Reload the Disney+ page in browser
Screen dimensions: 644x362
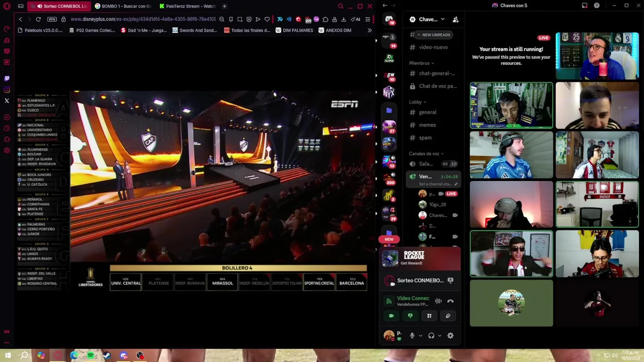pyautogui.click(x=38, y=19)
